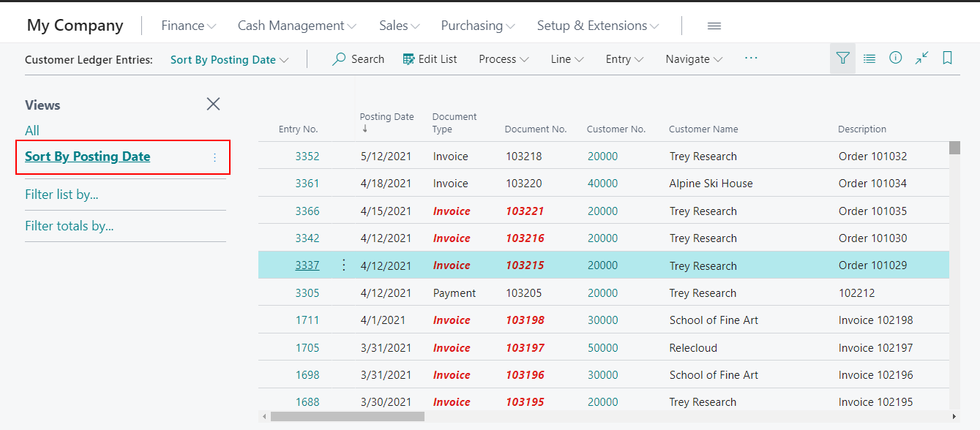Click the Search magnifier icon
Image resolution: width=980 pixels, height=430 pixels.
point(337,59)
